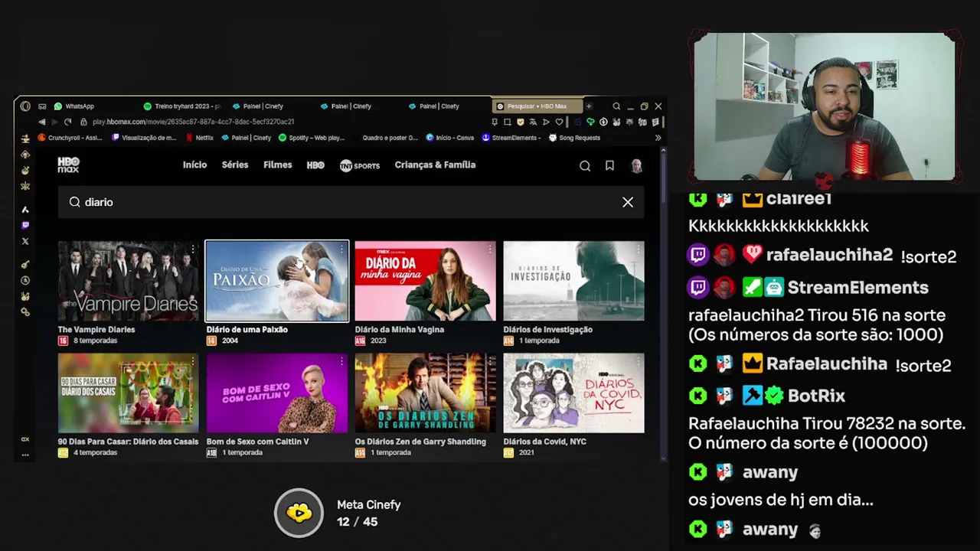Open the HBO Max search icon in header

(x=585, y=166)
